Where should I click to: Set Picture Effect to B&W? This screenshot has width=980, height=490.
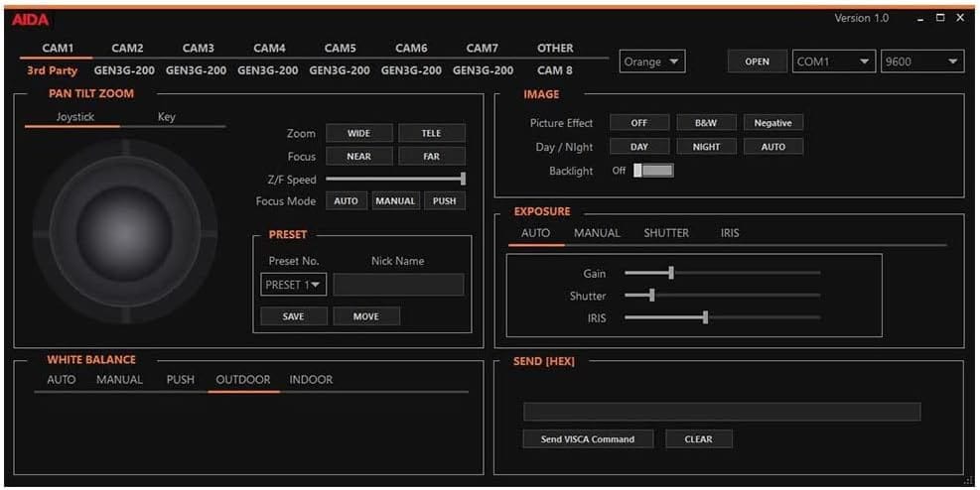coord(706,123)
